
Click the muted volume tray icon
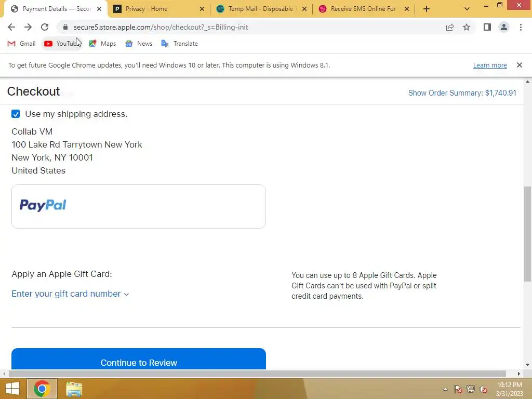483,389
